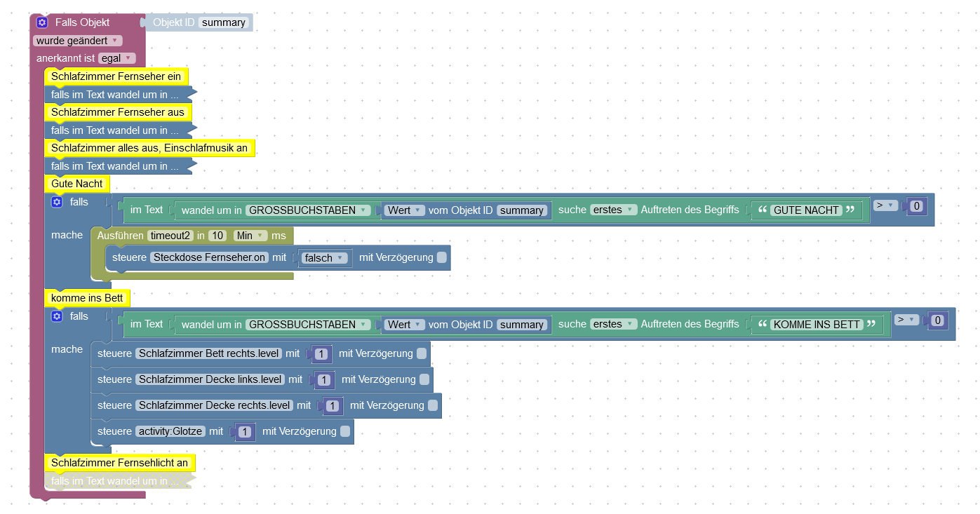
Task: Select 'Schlafzimmer Fernseher aus' comment block
Action: point(118,112)
